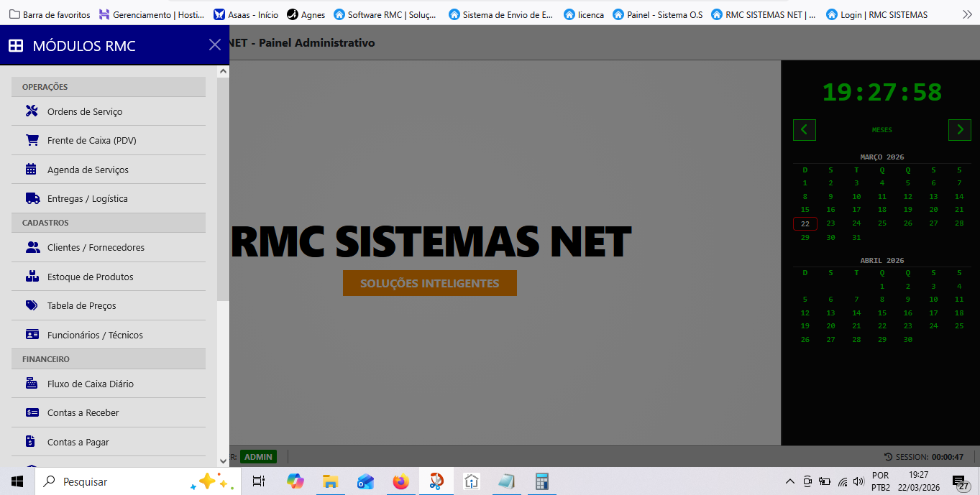Open Contas a Pagar menu item
Screen dimensions: 980x495
point(78,442)
